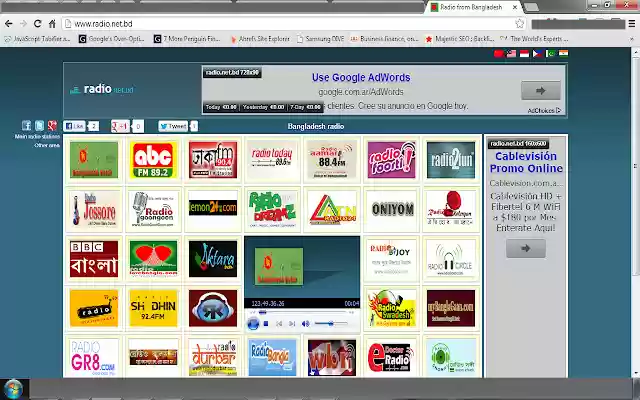Open the Use Google AdWords ad headline
The width and height of the screenshot is (640, 400).
click(x=361, y=77)
